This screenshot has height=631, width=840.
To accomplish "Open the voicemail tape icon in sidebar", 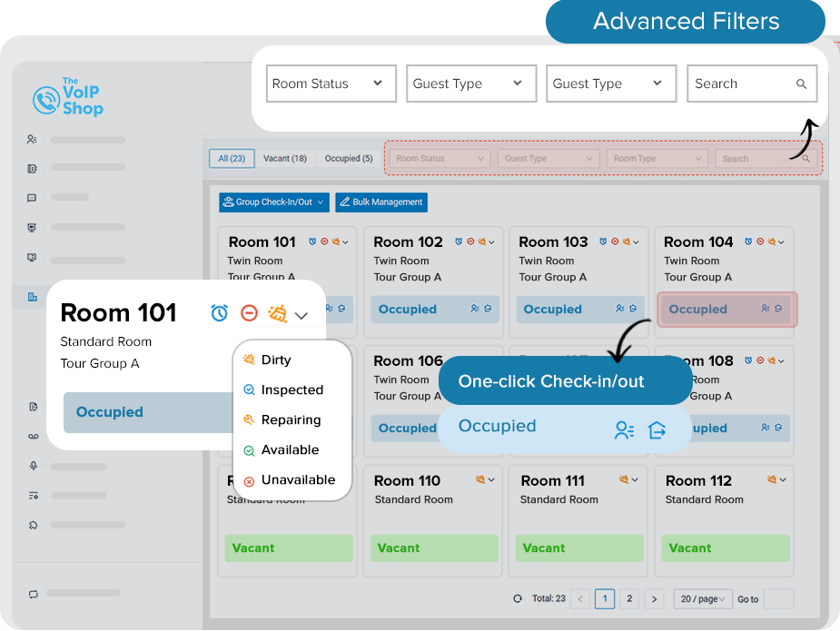I will (x=34, y=437).
